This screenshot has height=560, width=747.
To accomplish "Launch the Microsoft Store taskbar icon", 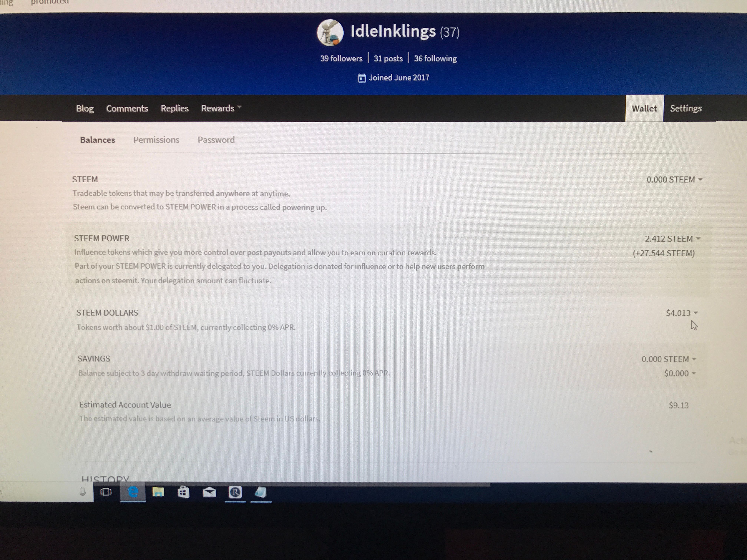I will pyautogui.click(x=184, y=492).
